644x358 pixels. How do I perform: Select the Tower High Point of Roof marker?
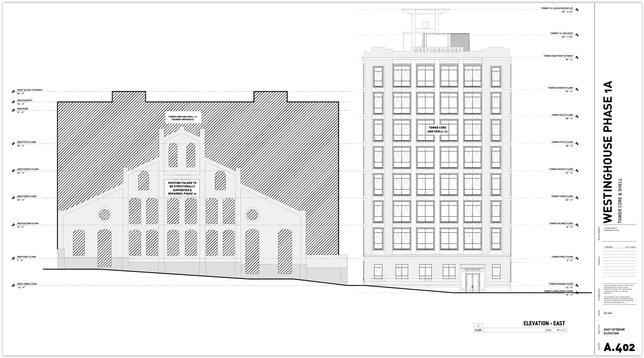pos(577,57)
